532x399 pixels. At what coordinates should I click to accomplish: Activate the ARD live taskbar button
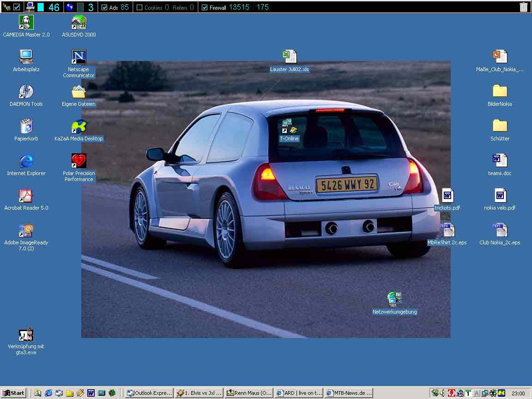[299, 393]
